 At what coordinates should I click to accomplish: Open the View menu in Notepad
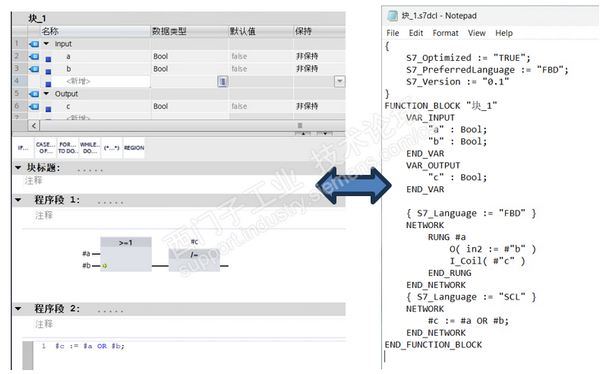[477, 33]
